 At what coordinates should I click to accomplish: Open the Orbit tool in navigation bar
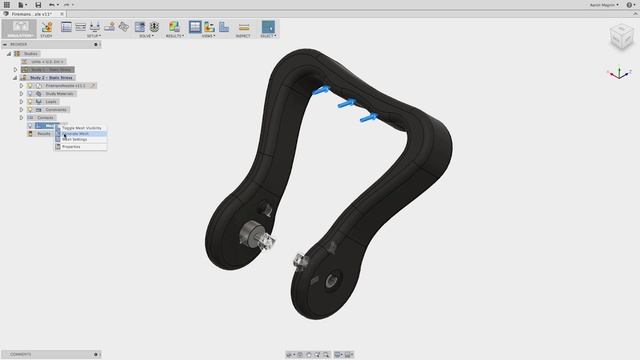point(290,355)
